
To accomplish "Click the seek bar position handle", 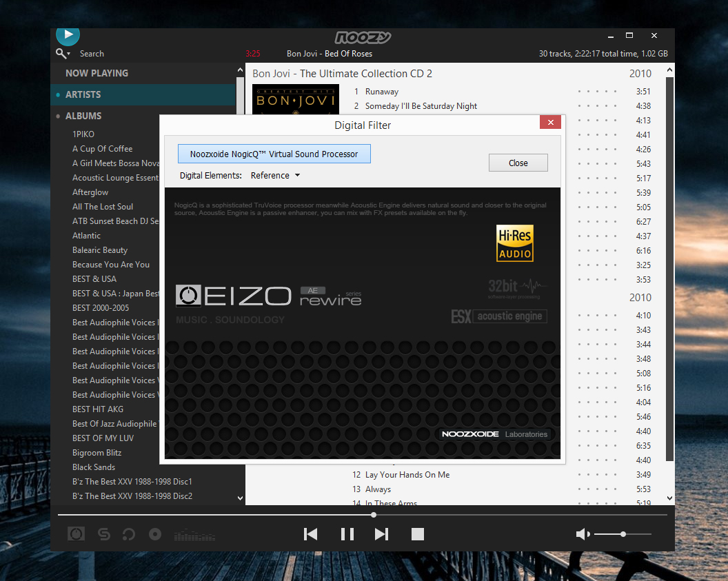I will coord(374,515).
